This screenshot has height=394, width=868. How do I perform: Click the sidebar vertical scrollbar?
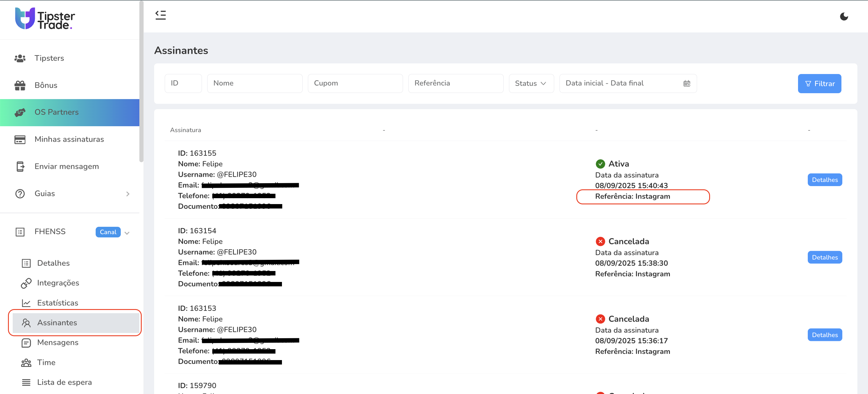click(x=141, y=81)
